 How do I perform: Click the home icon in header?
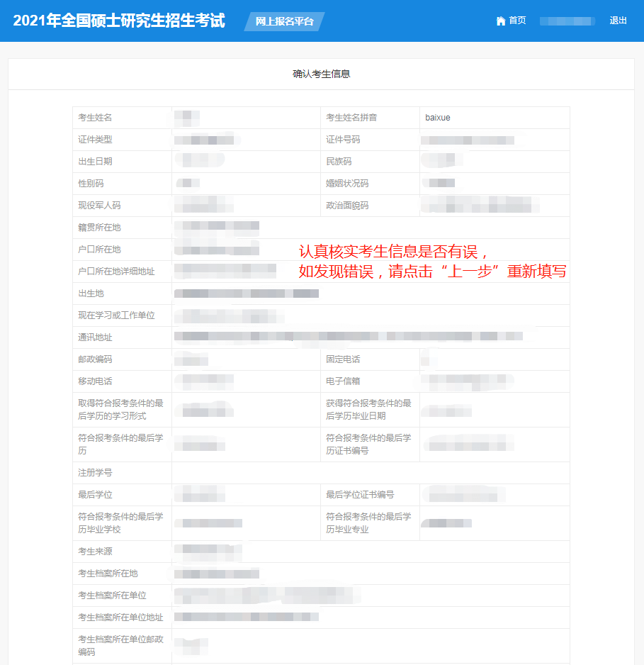pos(501,21)
